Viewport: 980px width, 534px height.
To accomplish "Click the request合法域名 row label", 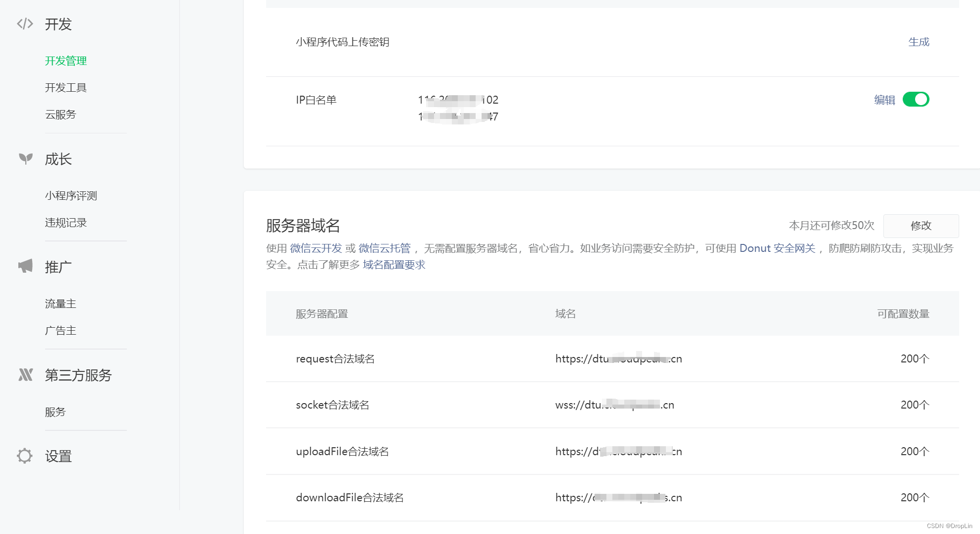I will tap(335, 359).
